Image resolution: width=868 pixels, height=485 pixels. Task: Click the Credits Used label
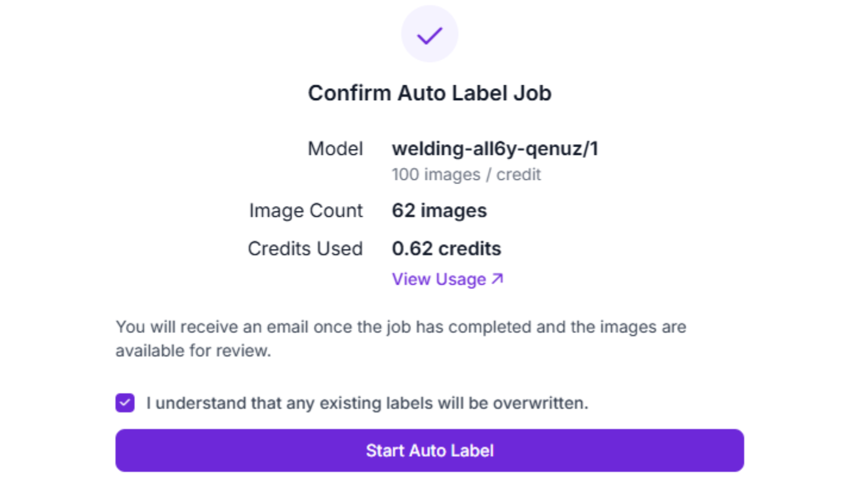(305, 248)
